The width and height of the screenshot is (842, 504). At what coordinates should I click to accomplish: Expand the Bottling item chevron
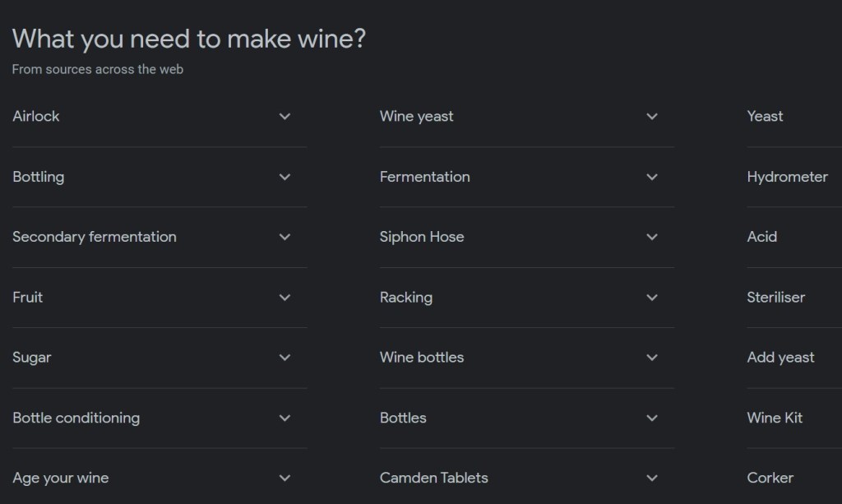pyautogui.click(x=285, y=177)
